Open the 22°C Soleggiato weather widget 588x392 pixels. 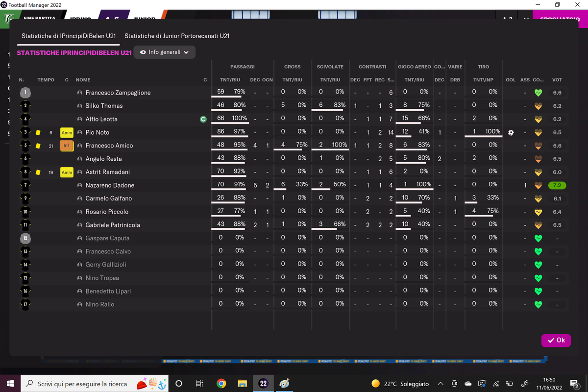tap(400, 383)
